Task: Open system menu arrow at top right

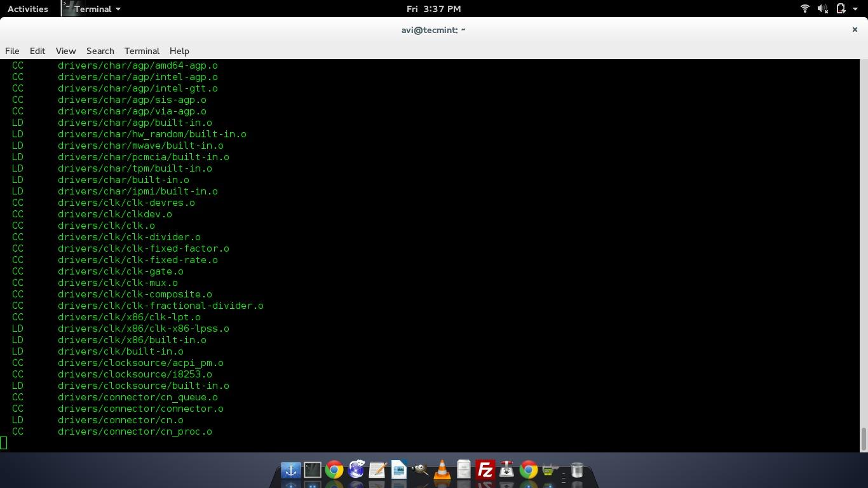Action: (855, 9)
